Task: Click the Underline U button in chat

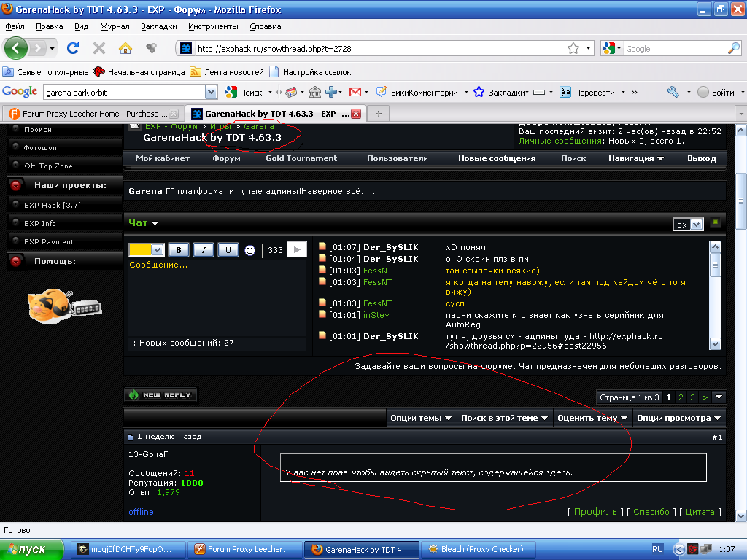Action: [228, 250]
